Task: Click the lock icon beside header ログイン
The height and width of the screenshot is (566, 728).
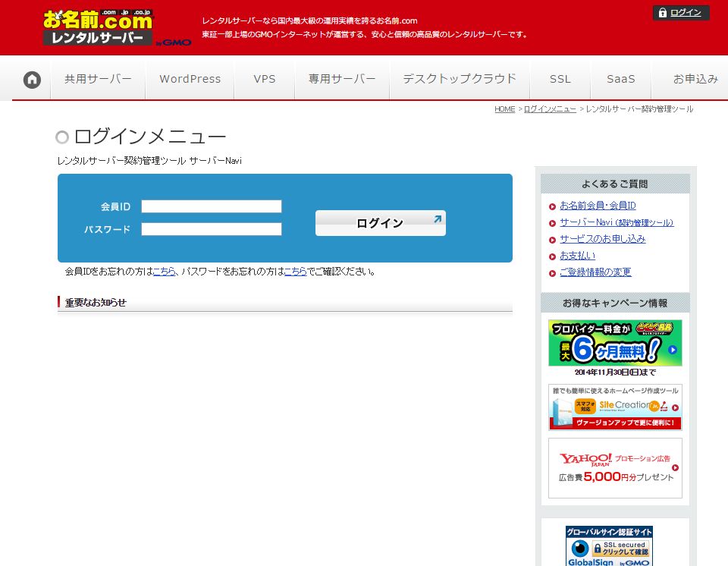Action: point(663,13)
